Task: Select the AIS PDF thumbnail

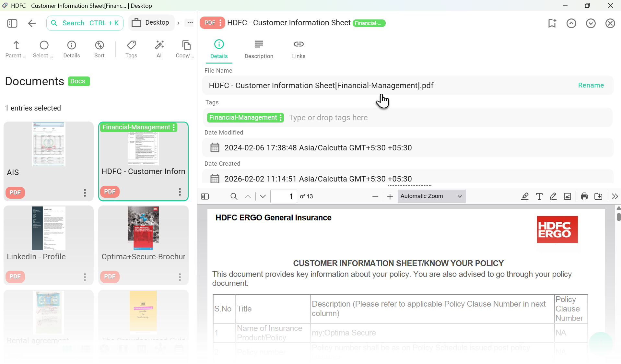Action: pos(49,145)
